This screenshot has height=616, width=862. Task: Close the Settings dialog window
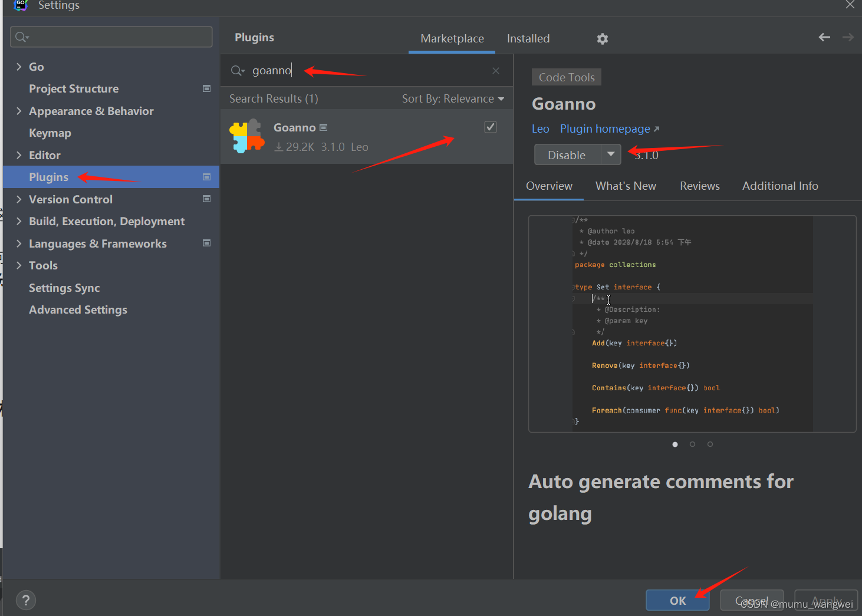coord(850,5)
